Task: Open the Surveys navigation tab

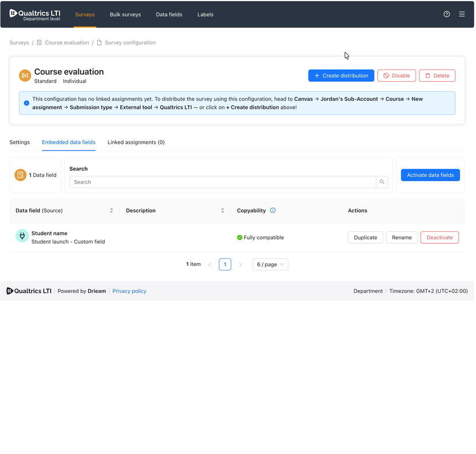Action: (85, 14)
